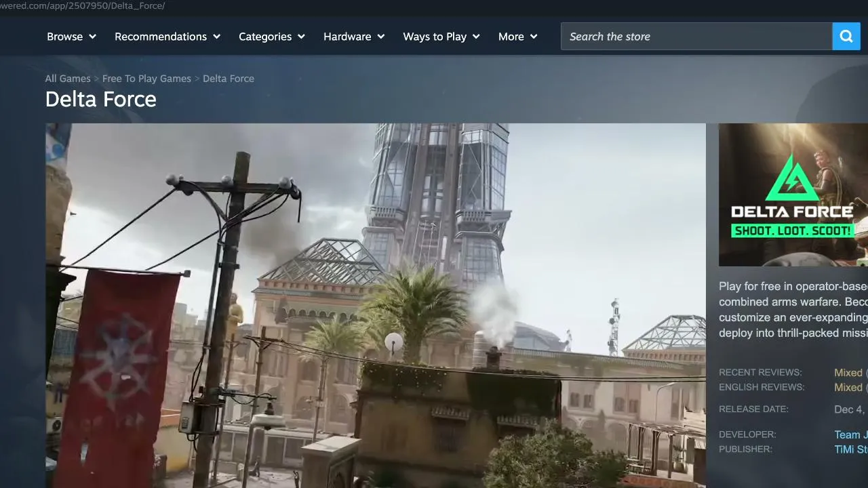The height and width of the screenshot is (488, 868).
Task: Open the More menu
Action: [x=518, y=37]
